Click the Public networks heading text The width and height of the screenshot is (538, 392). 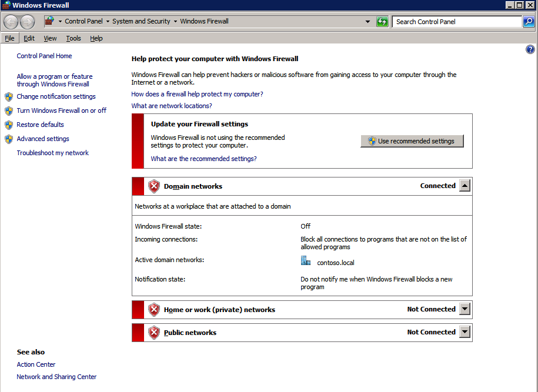pos(190,333)
